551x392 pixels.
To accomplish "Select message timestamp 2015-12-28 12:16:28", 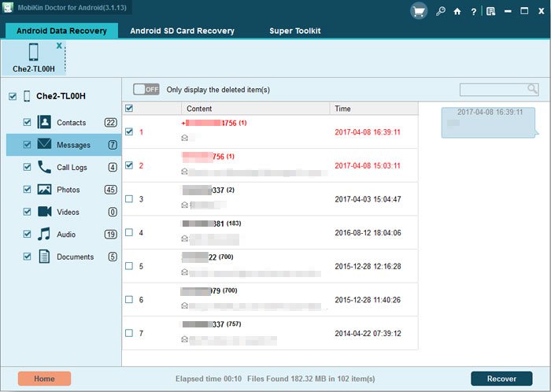I will [368, 266].
